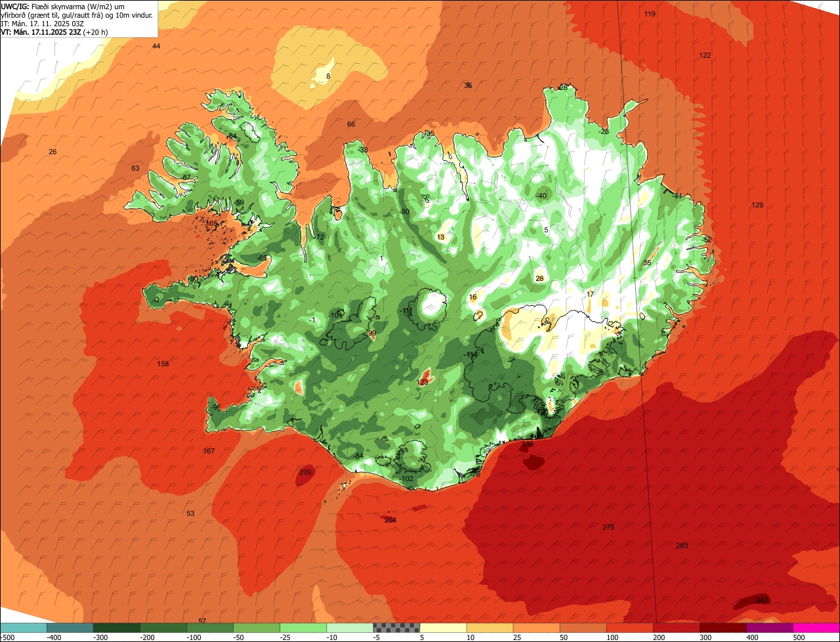Click the valid time 'VT: Mán. 17.11.2025 23Z (+20 h)'
The image size is (840, 642).
point(54,32)
